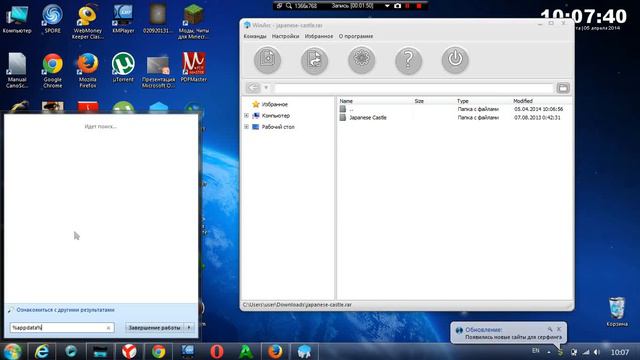This screenshot has width=640, height=360.
Task: Open the KMPlayer desktop shortcut
Action: click(x=123, y=19)
